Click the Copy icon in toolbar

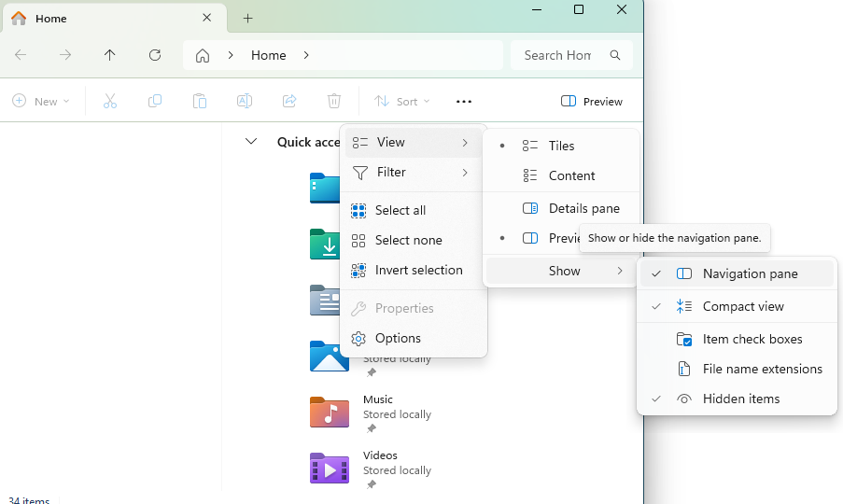[155, 101]
